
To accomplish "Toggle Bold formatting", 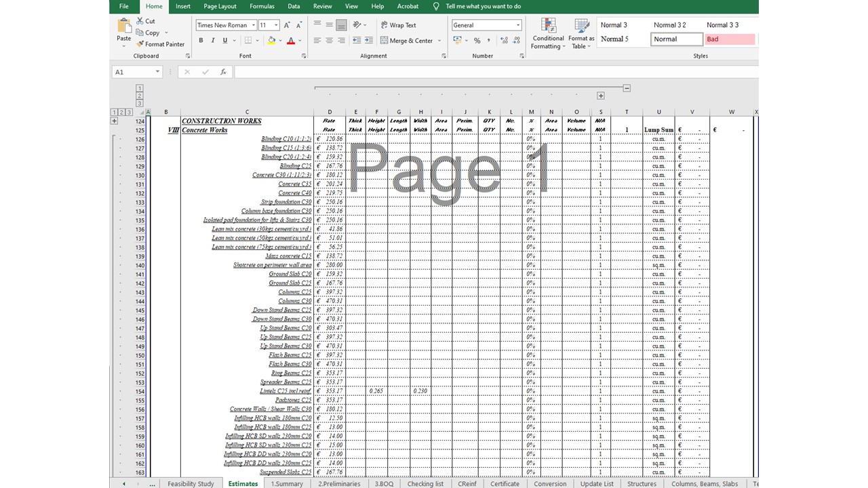I will pyautogui.click(x=201, y=41).
